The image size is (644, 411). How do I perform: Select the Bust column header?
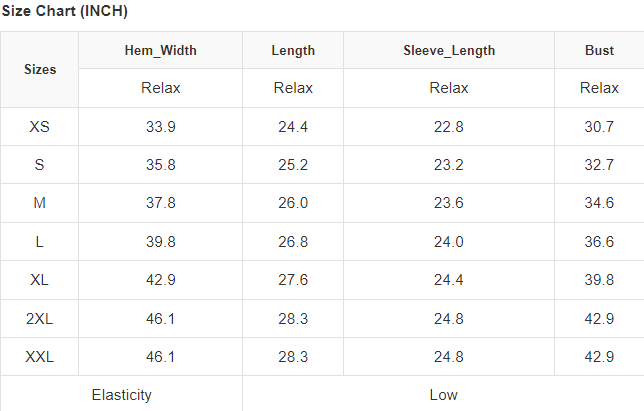coord(599,50)
